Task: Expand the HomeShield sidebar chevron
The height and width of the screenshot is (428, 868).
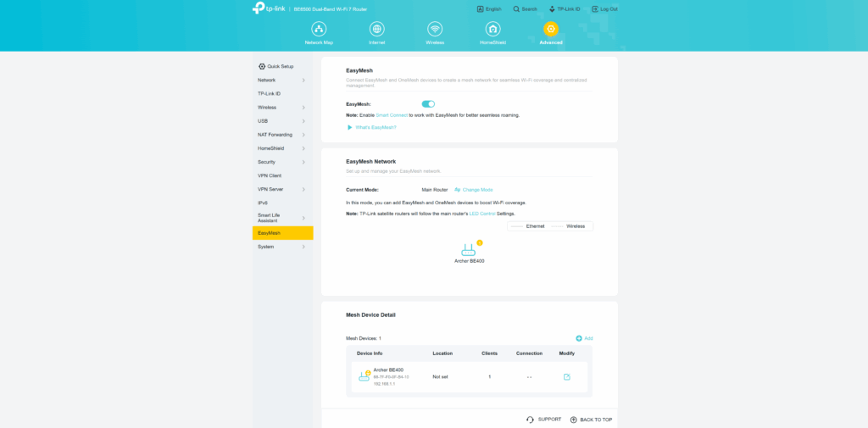Action: click(303, 148)
